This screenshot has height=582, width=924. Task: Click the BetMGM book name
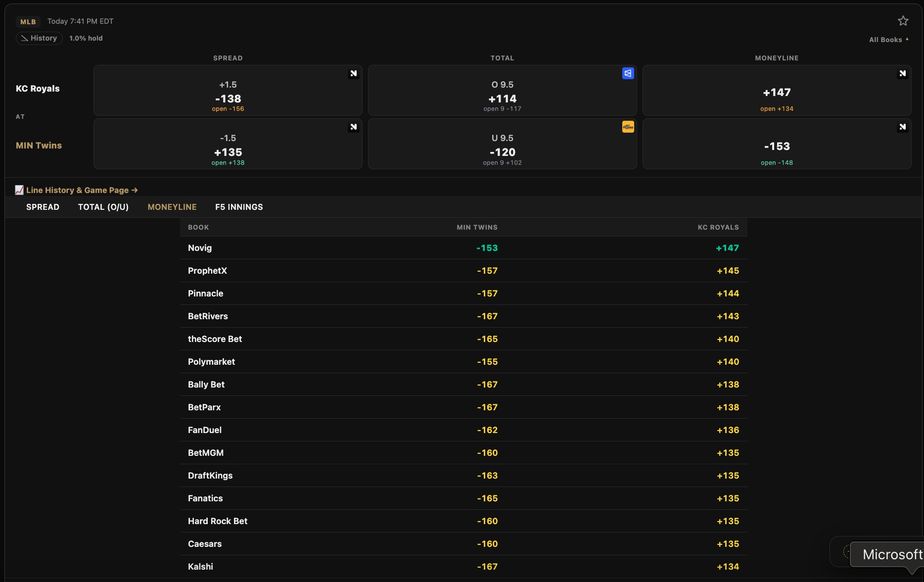coord(206,453)
